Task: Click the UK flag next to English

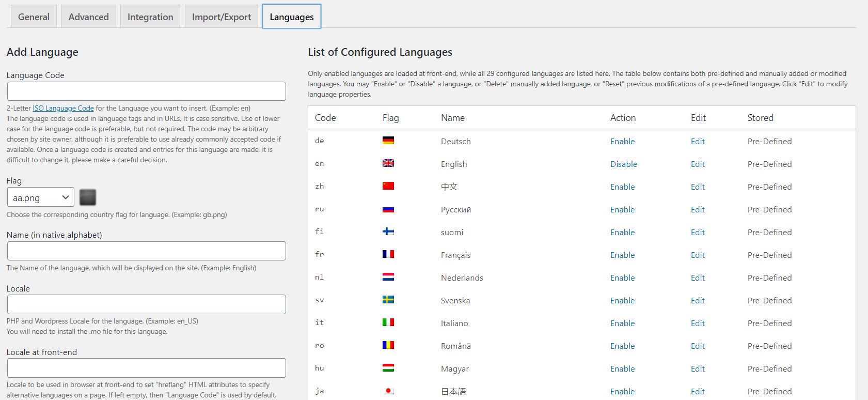Action: [388, 163]
